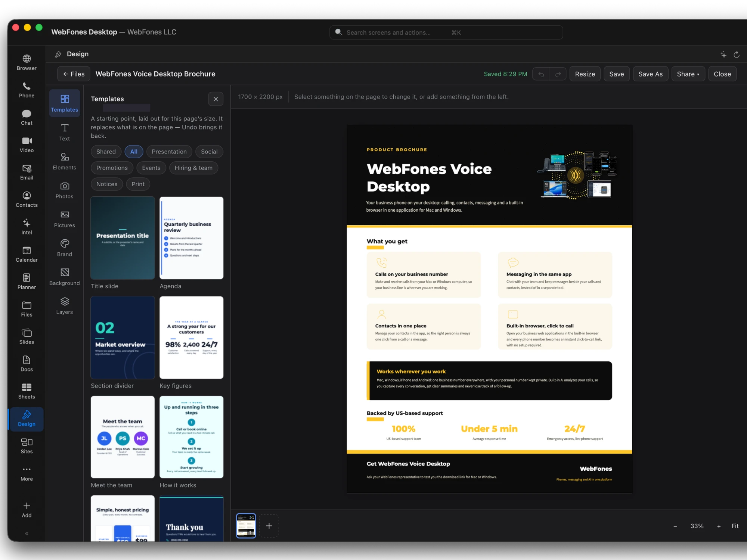Image resolution: width=747 pixels, height=560 pixels.
Task: Choose the Title slide template
Action: pos(123,238)
